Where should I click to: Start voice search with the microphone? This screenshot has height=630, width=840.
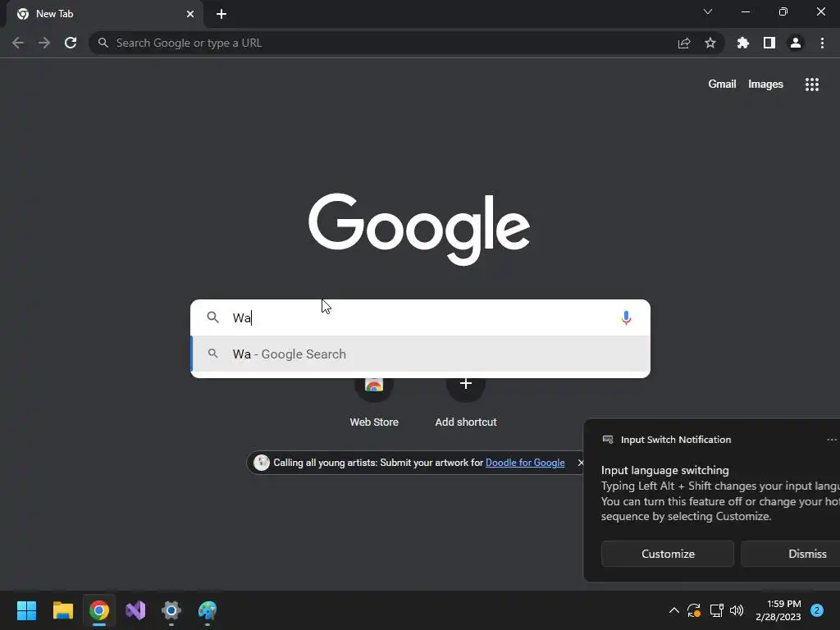pos(626,317)
